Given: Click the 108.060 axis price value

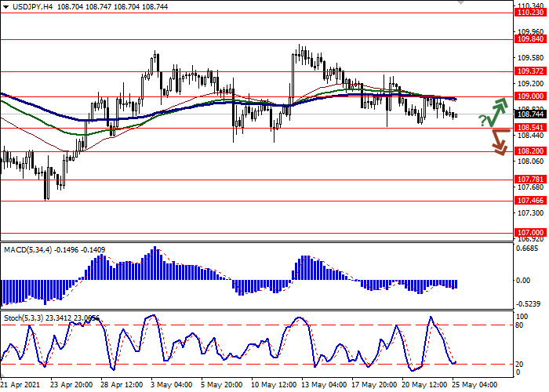Looking at the screenshot, I should click(530, 162).
